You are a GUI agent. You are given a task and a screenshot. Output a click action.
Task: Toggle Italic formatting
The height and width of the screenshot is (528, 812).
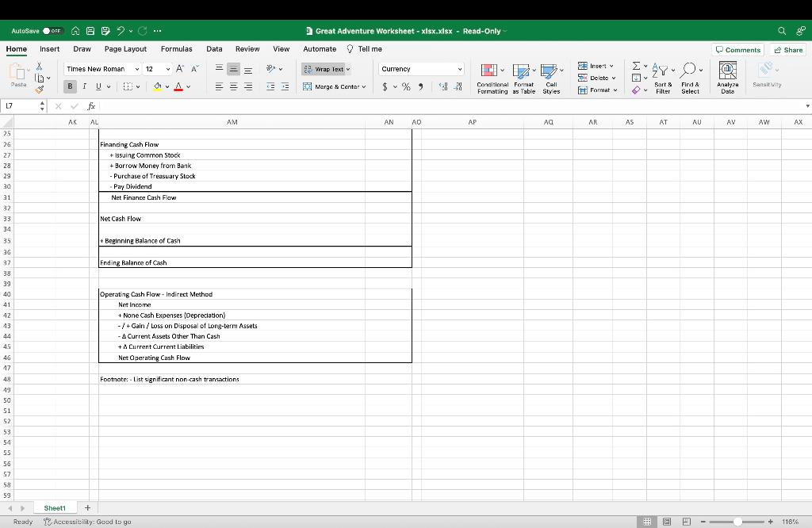84,86
